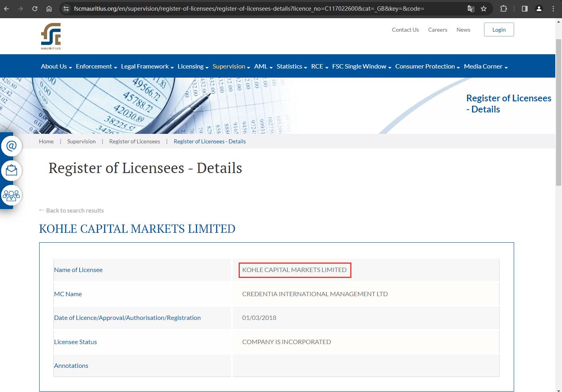562x392 pixels.
Task: Select Date of Licence/Approval/Authorisation/Registration label
Action: point(127,318)
